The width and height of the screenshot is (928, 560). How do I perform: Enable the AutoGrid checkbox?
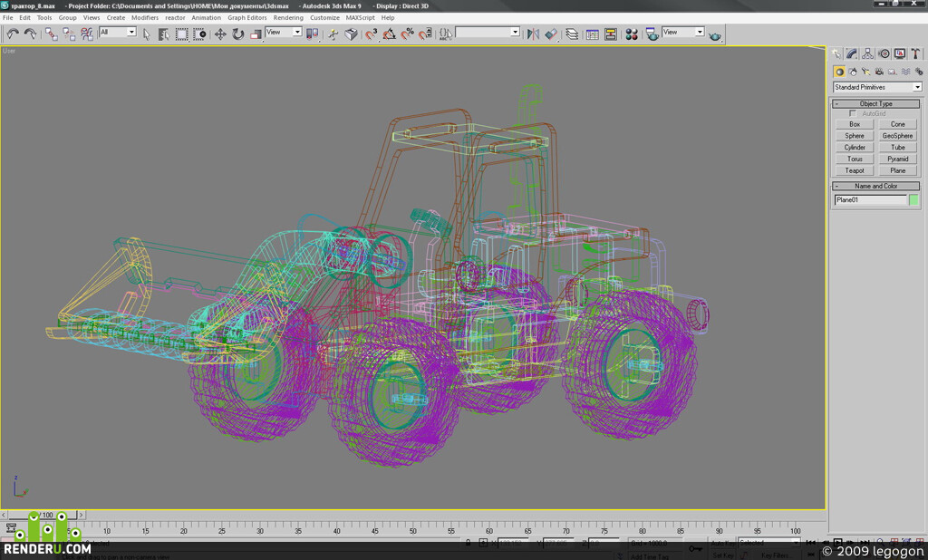(853, 113)
